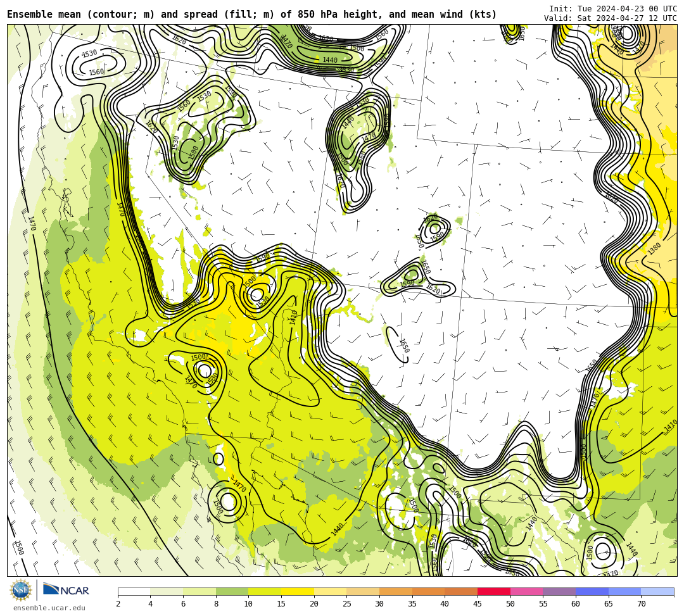Viewport: 684px width, 616px height.
Task: Click the 8-10 green colorbar swatch
Action: (x=232, y=591)
